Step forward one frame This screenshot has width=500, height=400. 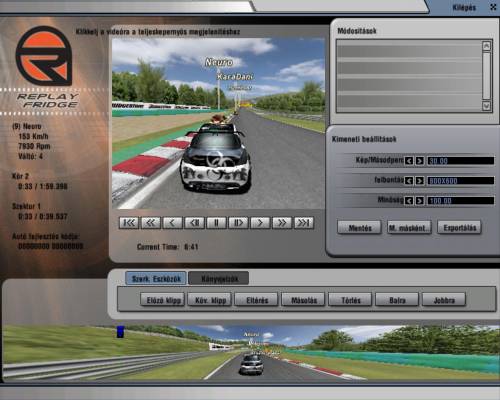click(x=238, y=223)
